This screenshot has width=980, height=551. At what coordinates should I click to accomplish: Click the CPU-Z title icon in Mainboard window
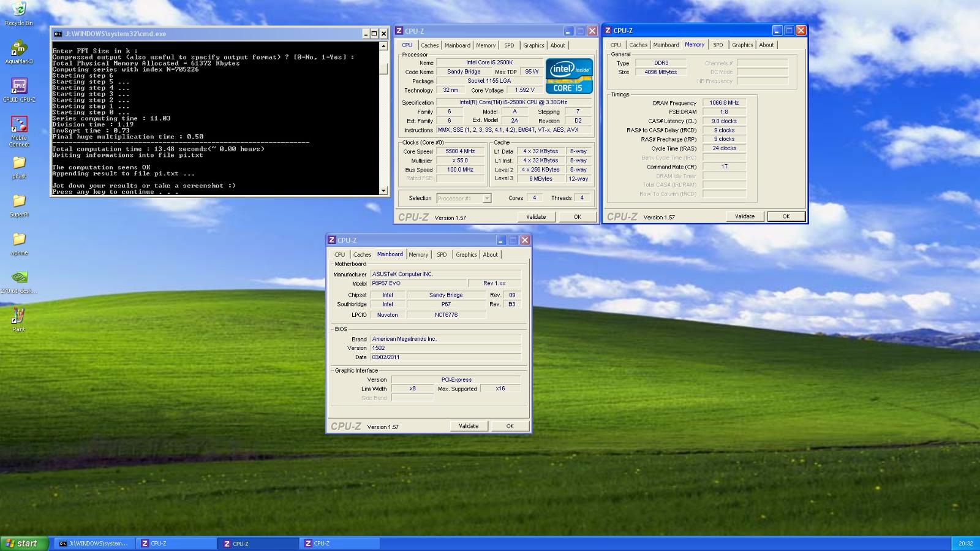click(331, 240)
